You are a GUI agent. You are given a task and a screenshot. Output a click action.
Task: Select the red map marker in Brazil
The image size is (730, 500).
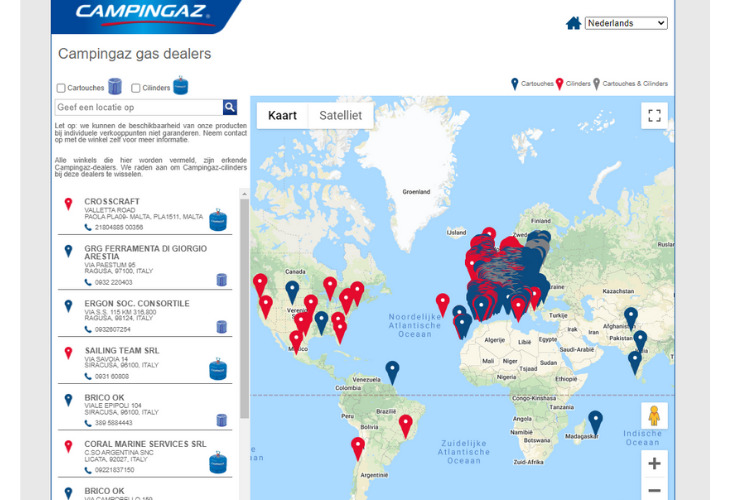pos(406,427)
